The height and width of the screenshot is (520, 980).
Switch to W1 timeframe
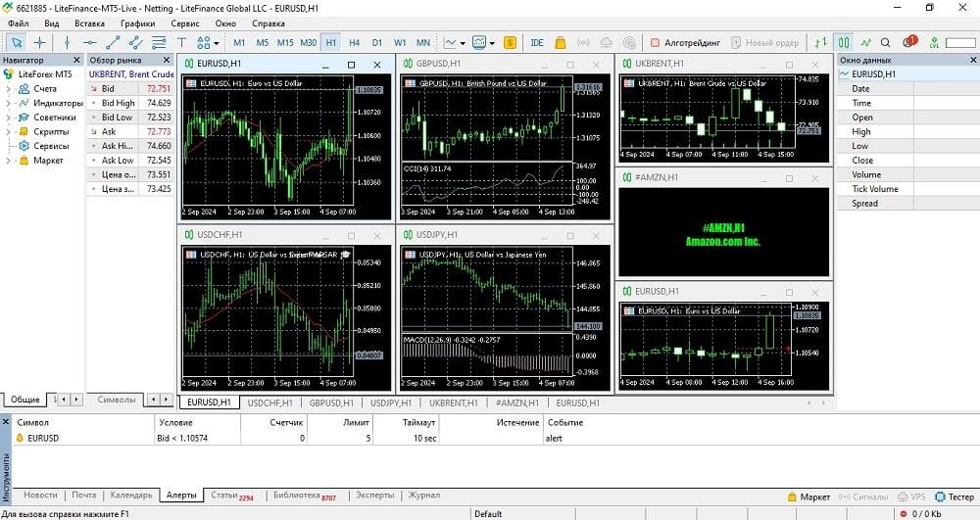[400, 42]
